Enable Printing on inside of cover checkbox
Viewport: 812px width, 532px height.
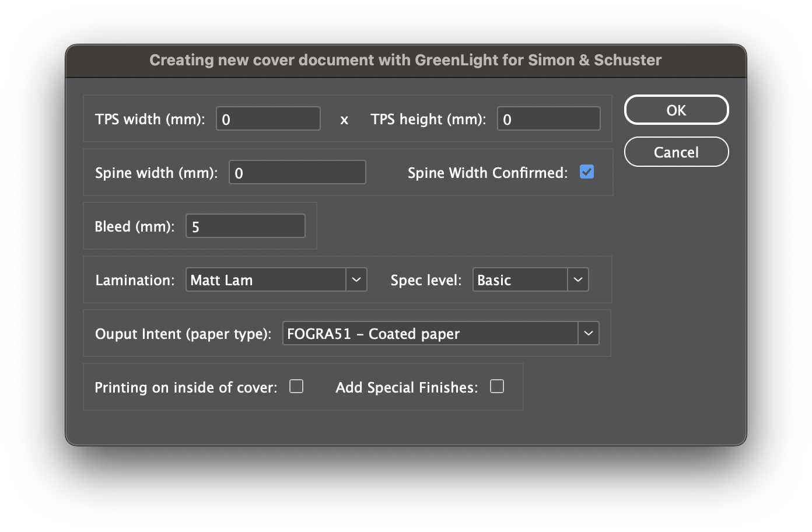(296, 387)
